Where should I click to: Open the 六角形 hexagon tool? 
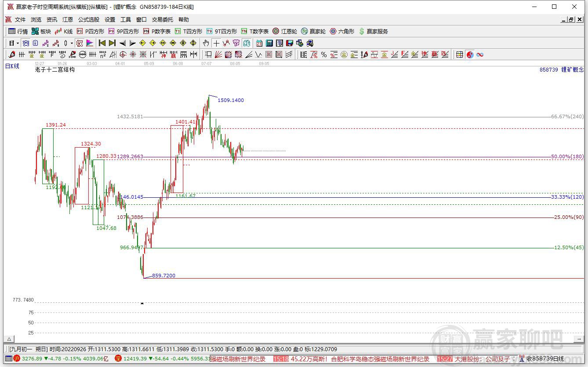point(342,31)
